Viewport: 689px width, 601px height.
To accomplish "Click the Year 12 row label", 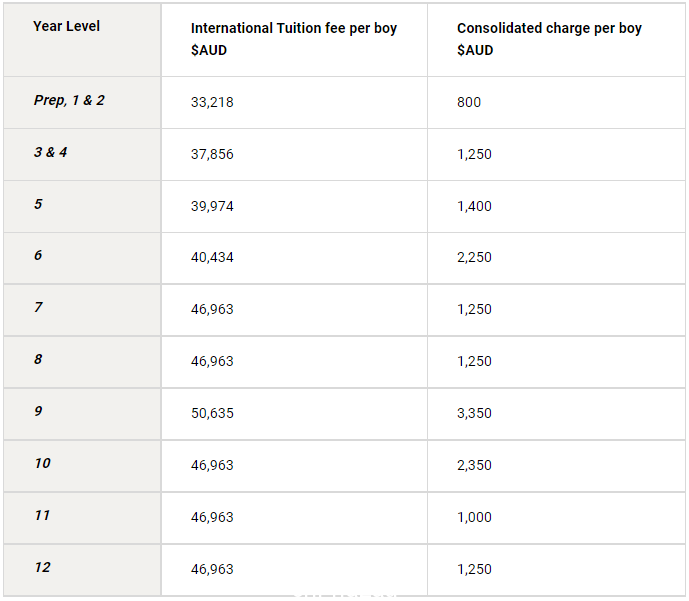I will point(43,567).
